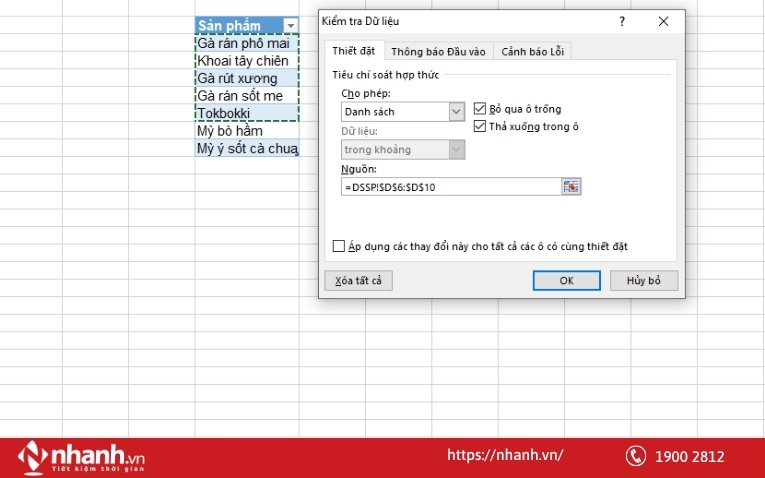Expand the Dữ liệu trong khoảng dropdown
The width and height of the screenshot is (765, 478).
(x=457, y=150)
